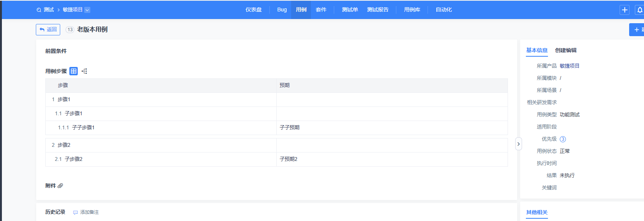The width and height of the screenshot is (644, 221).
Task: Open the 仪表盘 dashboard menu
Action: coord(253,10)
